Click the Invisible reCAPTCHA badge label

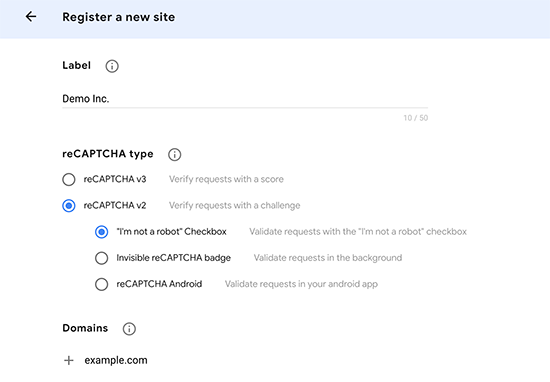click(x=174, y=258)
